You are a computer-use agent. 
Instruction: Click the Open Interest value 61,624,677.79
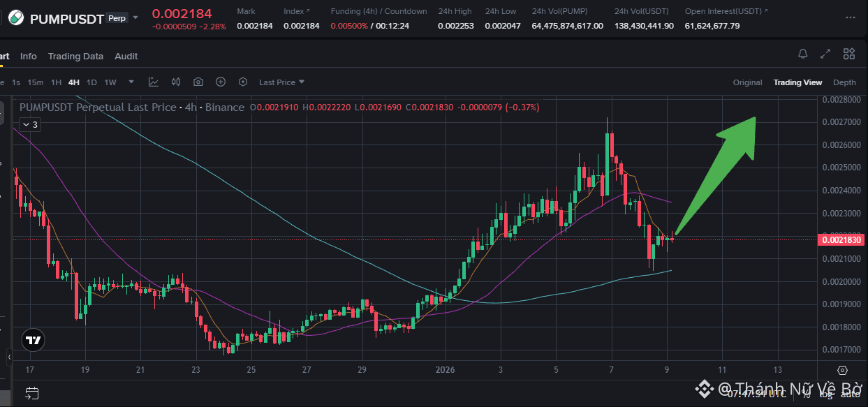(712, 26)
